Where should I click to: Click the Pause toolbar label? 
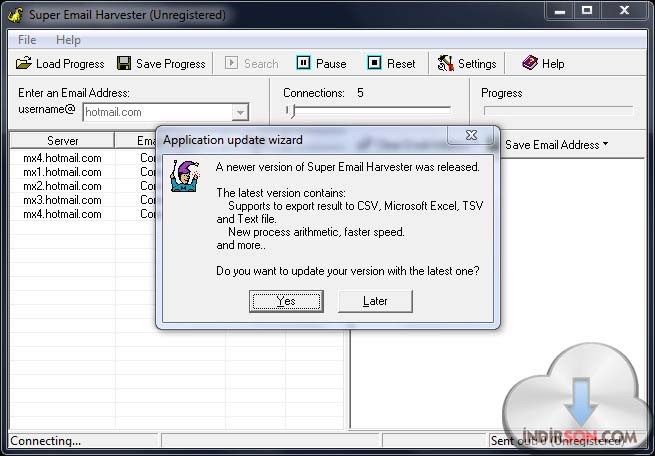click(x=331, y=64)
